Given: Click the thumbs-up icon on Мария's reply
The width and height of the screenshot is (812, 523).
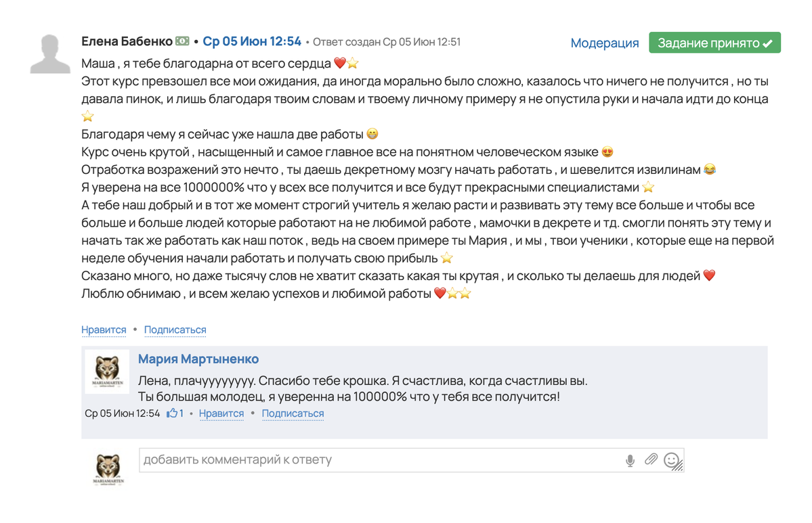Looking at the screenshot, I should click(172, 413).
